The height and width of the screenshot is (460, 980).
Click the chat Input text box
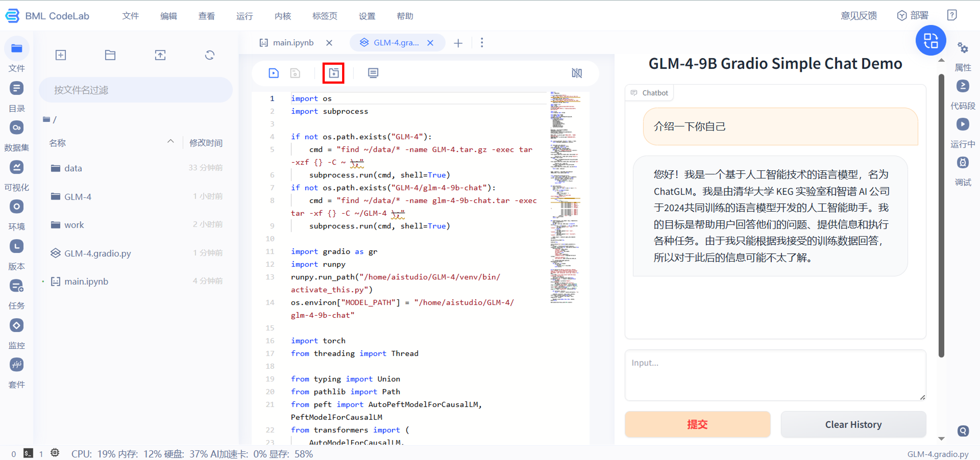pos(775,375)
